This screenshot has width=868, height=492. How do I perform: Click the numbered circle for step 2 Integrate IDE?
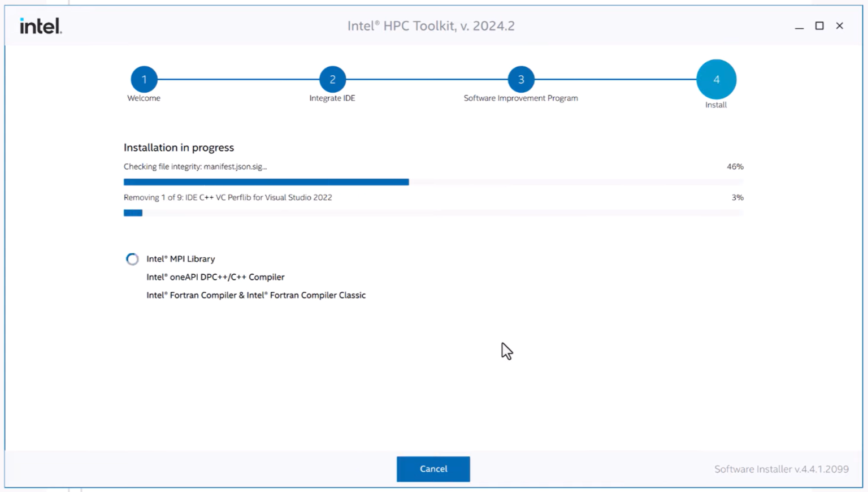332,80
